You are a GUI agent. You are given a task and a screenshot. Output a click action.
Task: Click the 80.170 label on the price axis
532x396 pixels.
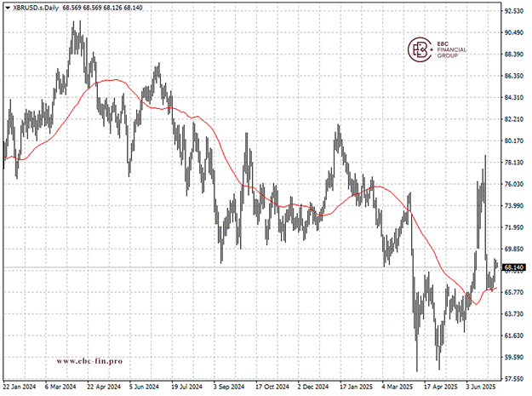[513, 141]
